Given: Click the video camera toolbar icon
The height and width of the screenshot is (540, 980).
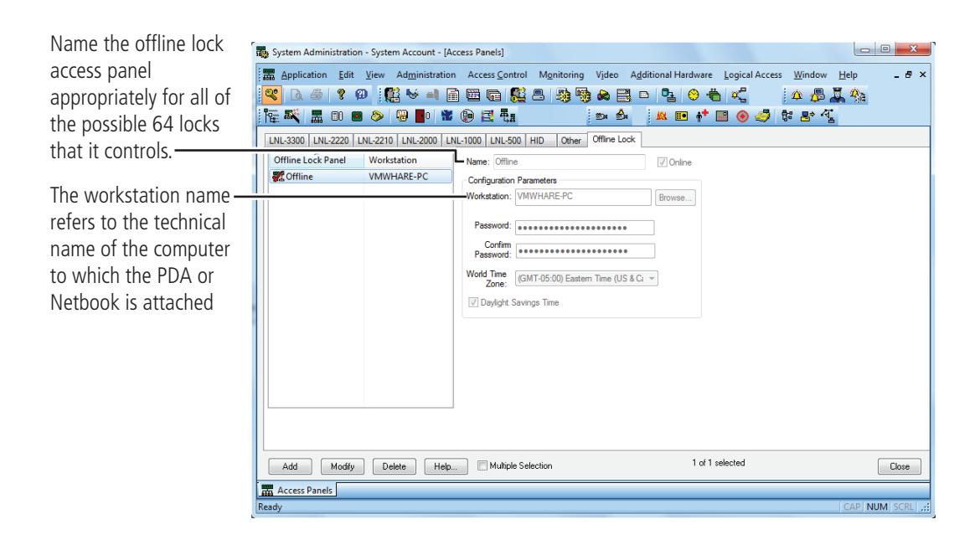Looking at the screenshot, I should [601, 116].
